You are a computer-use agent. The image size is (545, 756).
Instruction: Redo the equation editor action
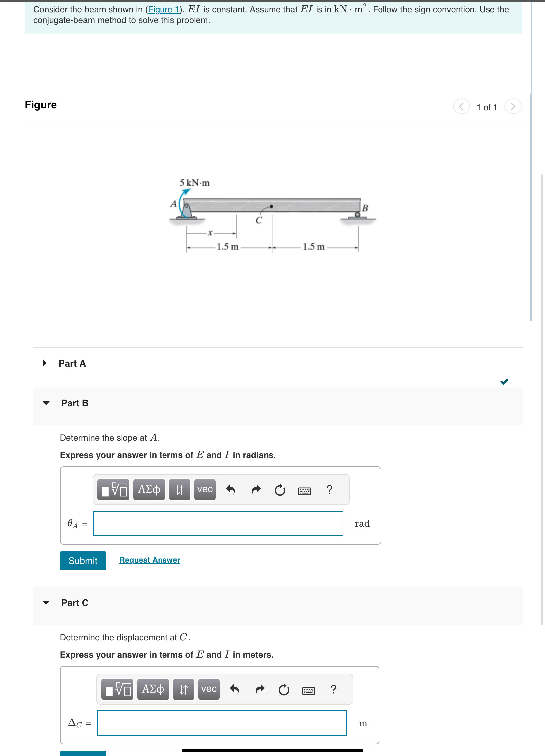256,489
